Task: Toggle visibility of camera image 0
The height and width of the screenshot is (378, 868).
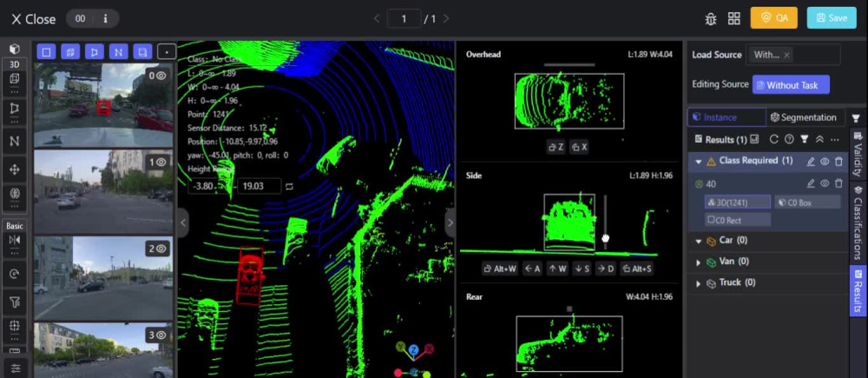Action: click(x=161, y=76)
